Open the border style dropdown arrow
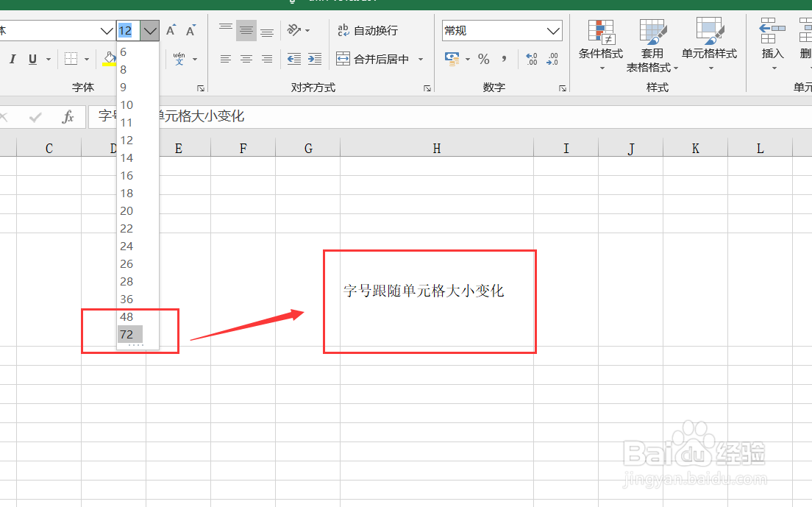 (86, 58)
